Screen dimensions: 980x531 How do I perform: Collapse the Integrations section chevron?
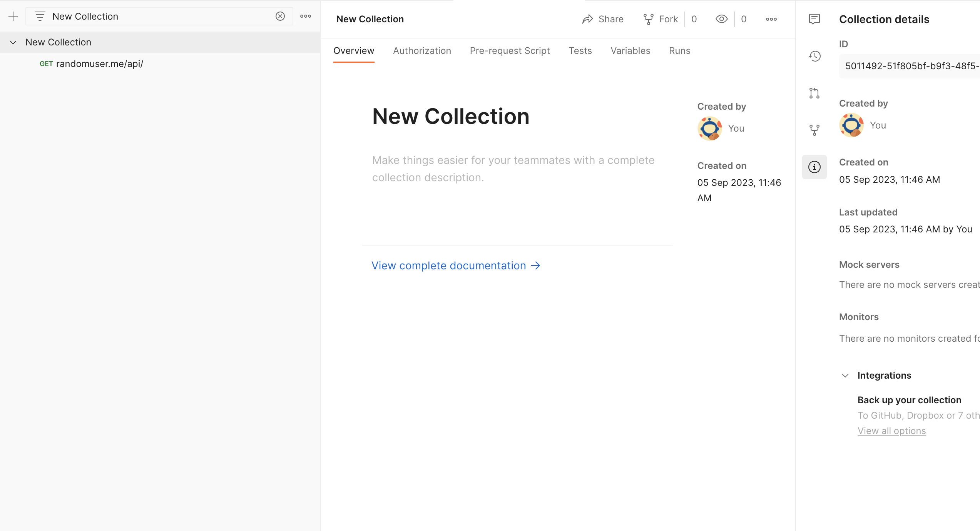click(845, 376)
